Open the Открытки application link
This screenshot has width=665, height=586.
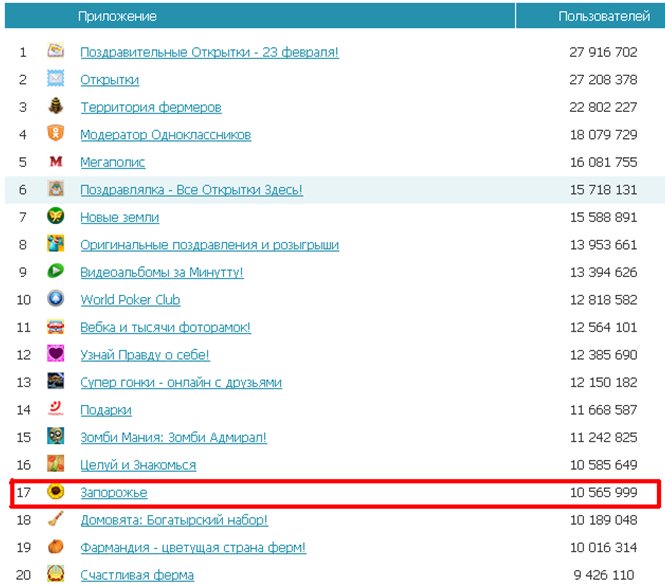click(109, 80)
